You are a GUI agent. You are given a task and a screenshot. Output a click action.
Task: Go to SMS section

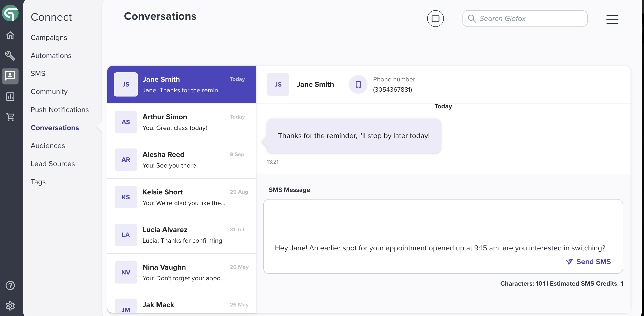tap(38, 74)
